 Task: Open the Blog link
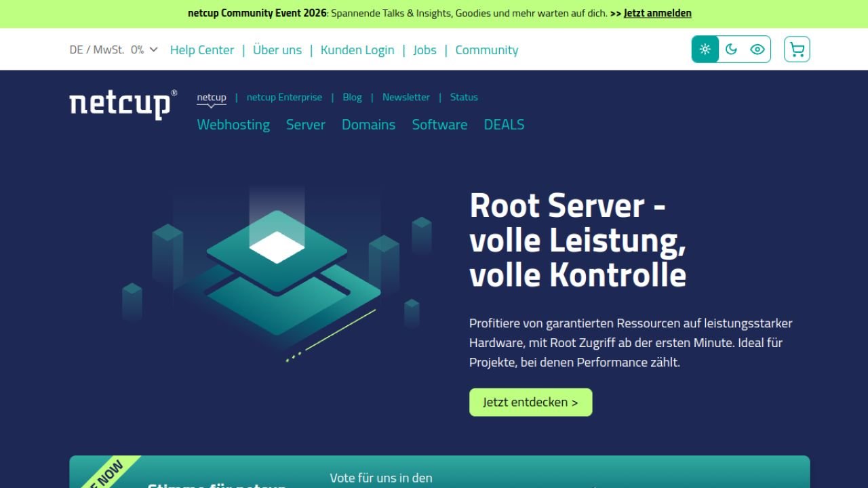[353, 98]
